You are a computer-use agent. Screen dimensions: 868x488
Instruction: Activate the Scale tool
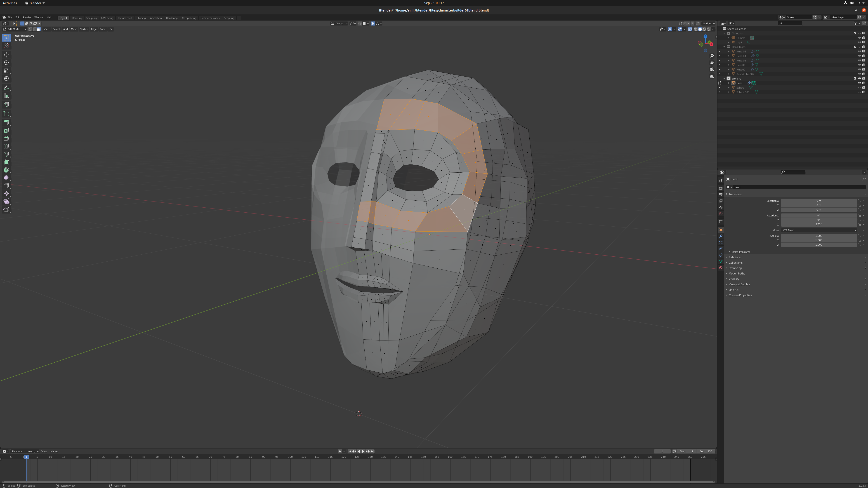[x=6, y=71]
